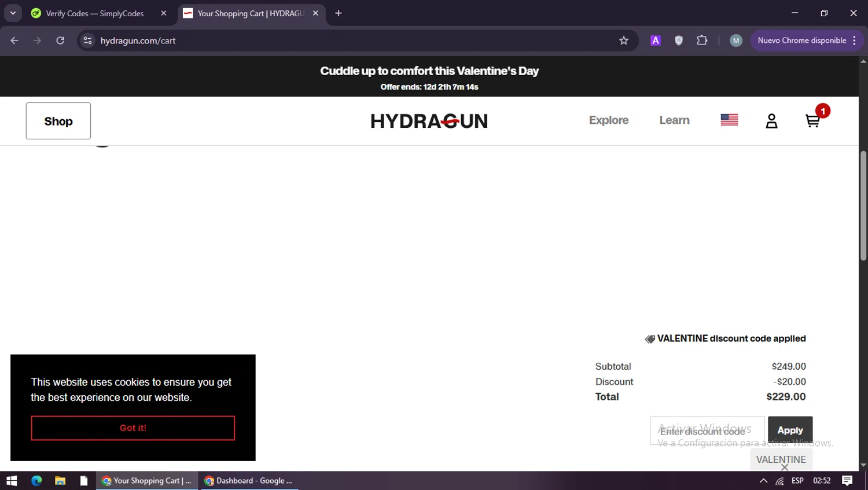Apply the discount code

click(790, 430)
